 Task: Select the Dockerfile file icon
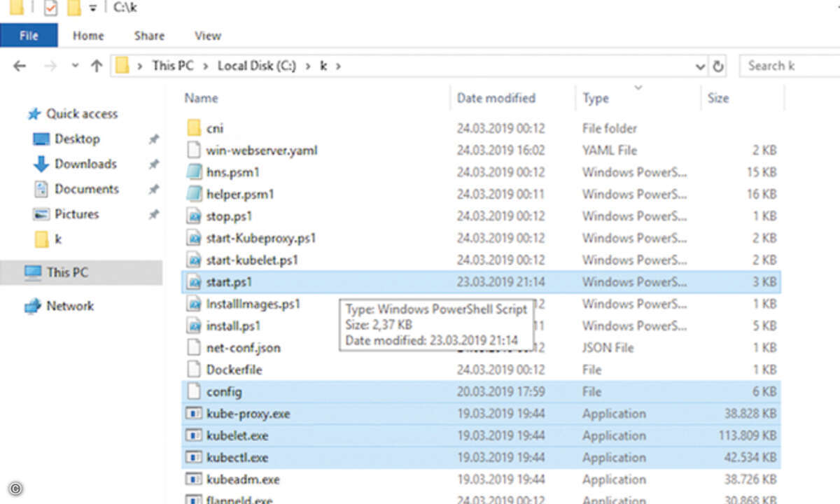click(x=194, y=370)
